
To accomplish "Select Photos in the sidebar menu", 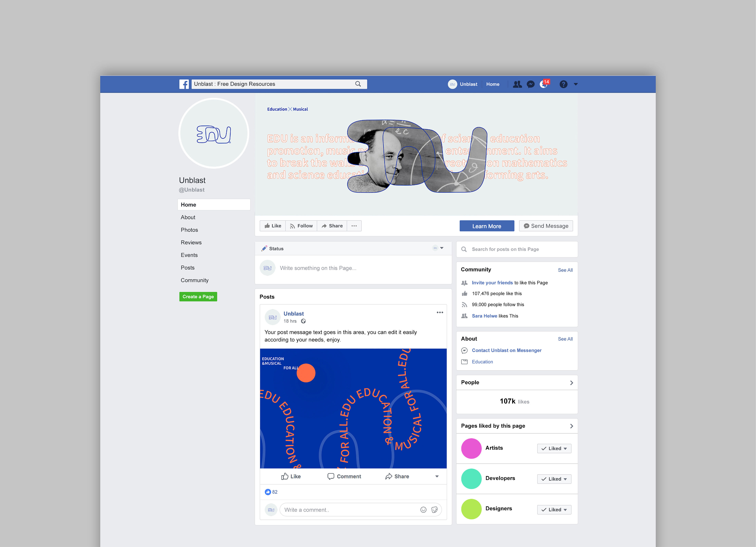I will [x=189, y=230].
